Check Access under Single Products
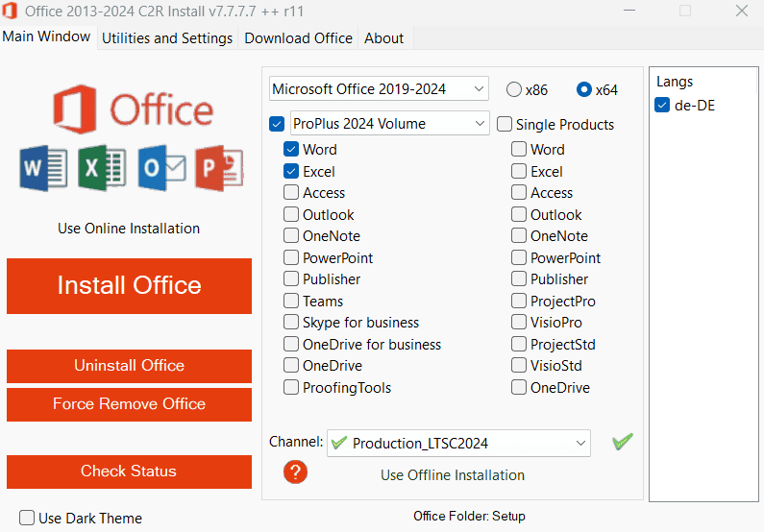The image size is (764, 532). point(519,192)
